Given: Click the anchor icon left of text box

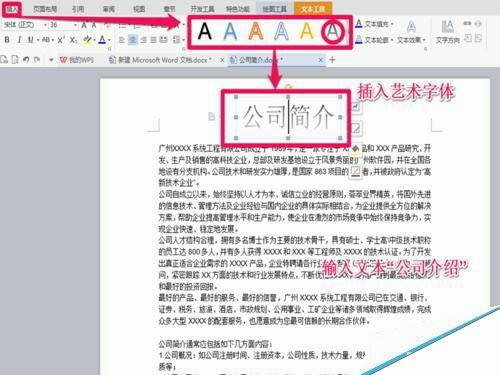Looking at the screenshot, I should coord(211,116).
